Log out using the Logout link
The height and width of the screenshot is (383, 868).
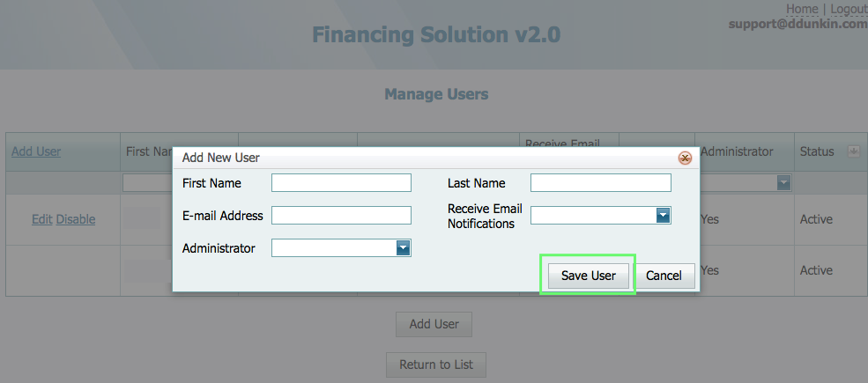(848, 9)
